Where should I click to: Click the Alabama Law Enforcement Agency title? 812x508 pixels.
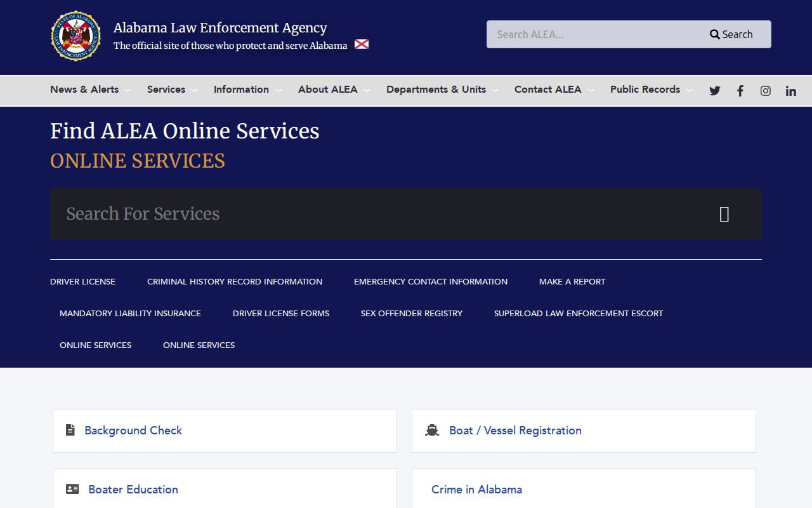pos(220,28)
